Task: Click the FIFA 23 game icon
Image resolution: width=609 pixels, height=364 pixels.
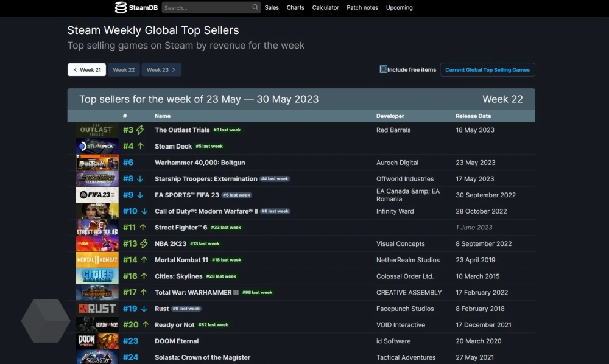Action: click(x=97, y=195)
